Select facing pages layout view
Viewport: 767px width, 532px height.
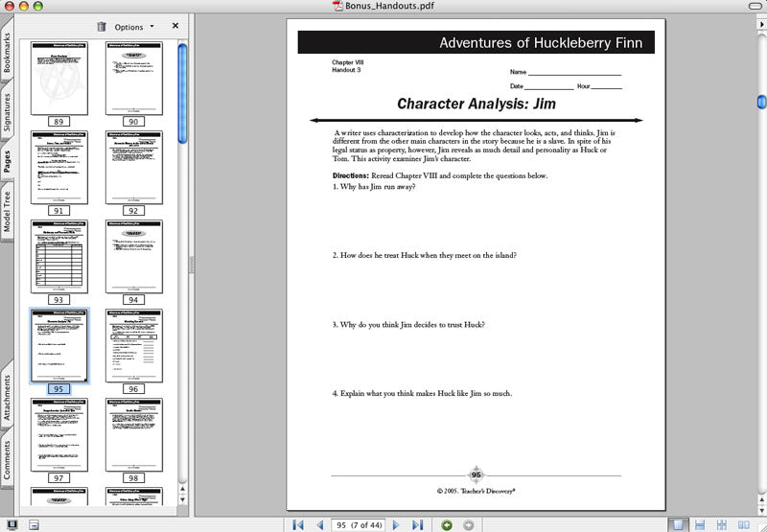click(744, 524)
